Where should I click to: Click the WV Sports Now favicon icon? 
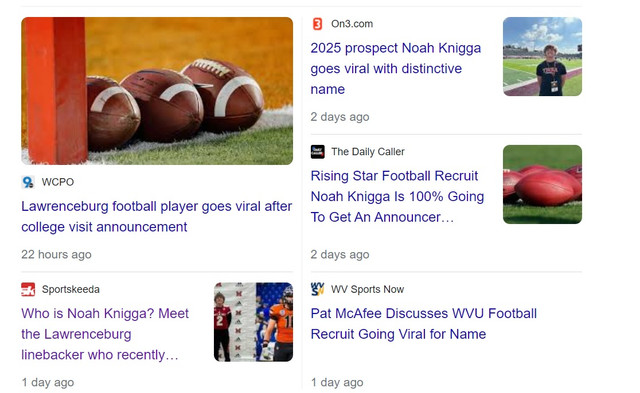click(x=318, y=289)
